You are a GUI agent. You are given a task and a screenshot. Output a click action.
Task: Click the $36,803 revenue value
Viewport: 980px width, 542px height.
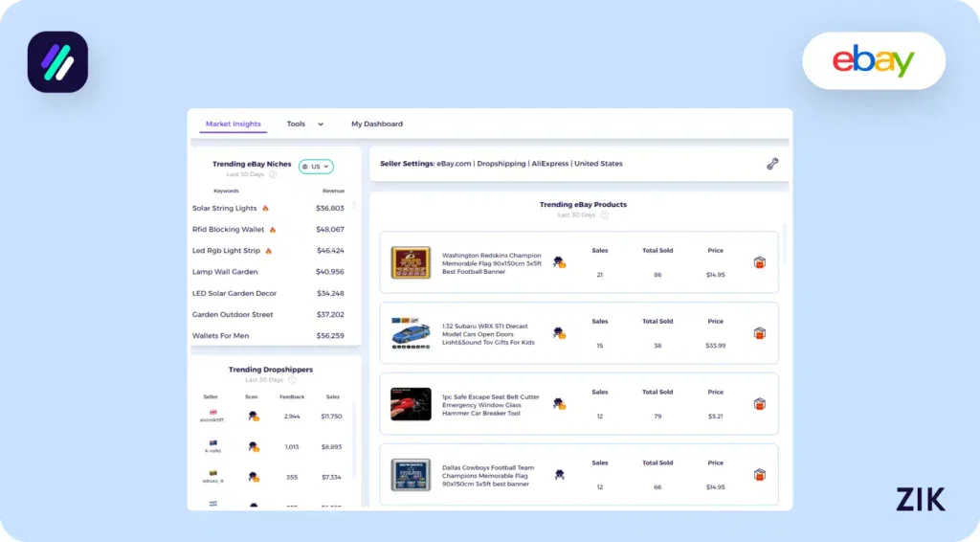click(x=330, y=208)
